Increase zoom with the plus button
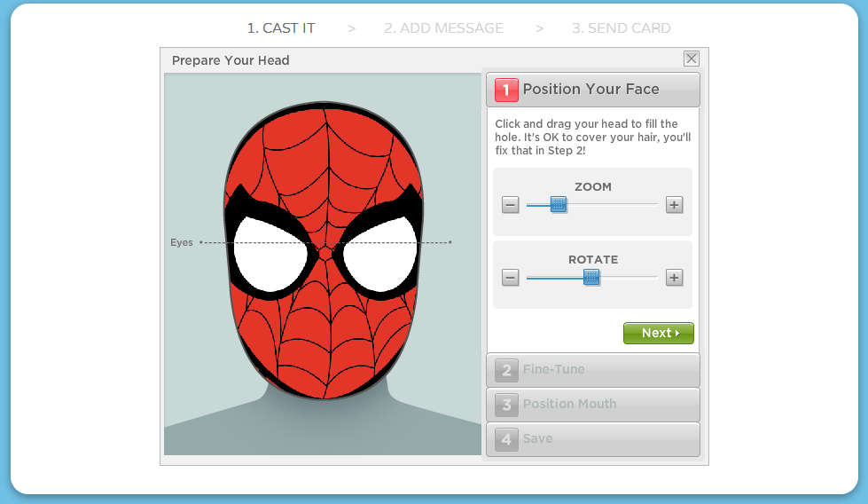The height and width of the screenshot is (504, 868). (x=674, y=205)
